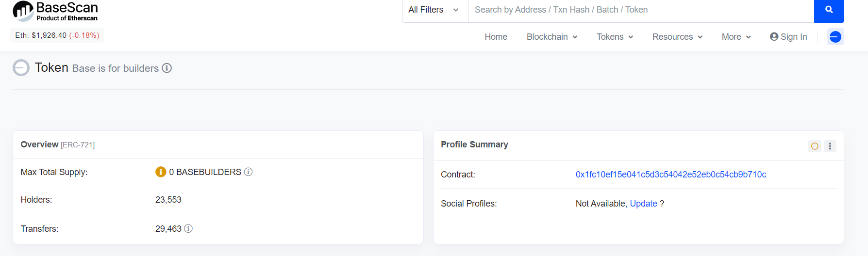
Task: Open three-dot menu in Profile Summary
Action: tap(830, 146)
